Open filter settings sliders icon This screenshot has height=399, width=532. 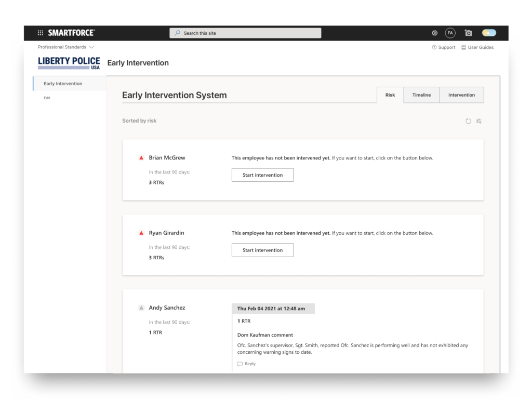coord(479,121)
